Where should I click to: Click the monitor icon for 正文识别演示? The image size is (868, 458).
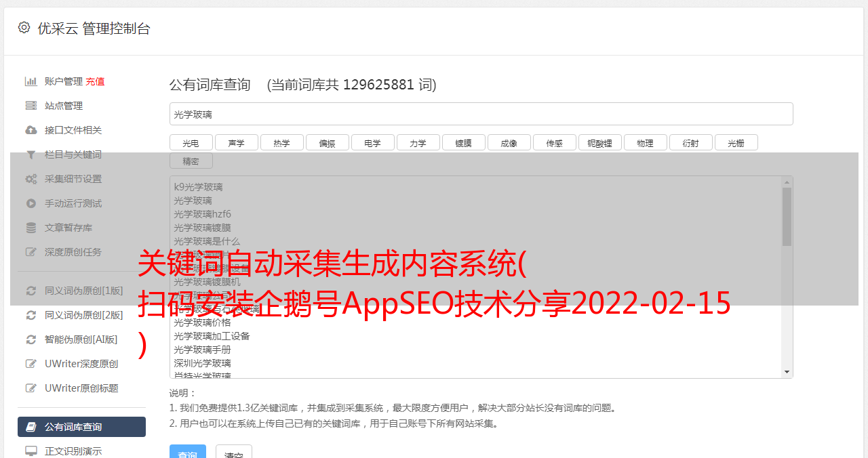click(x=31, y=451)
